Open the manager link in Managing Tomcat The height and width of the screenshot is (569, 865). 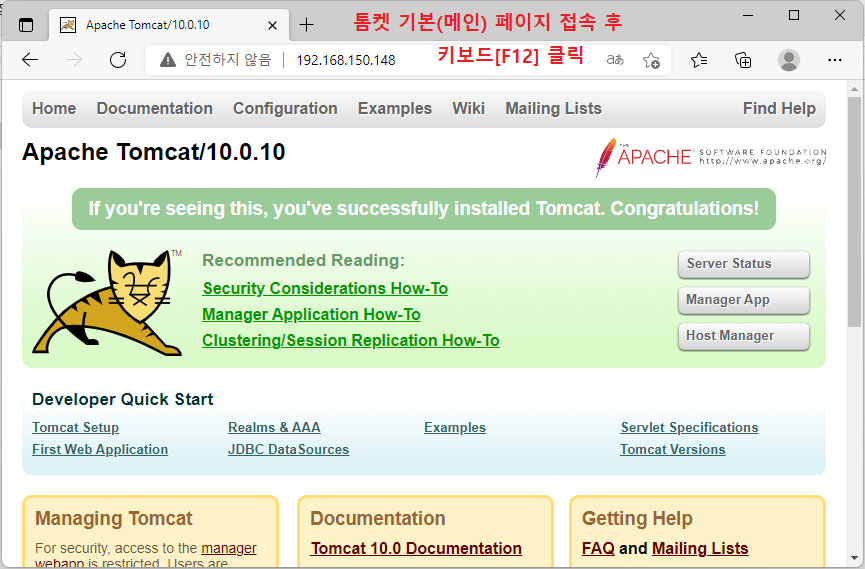[229, 548]
